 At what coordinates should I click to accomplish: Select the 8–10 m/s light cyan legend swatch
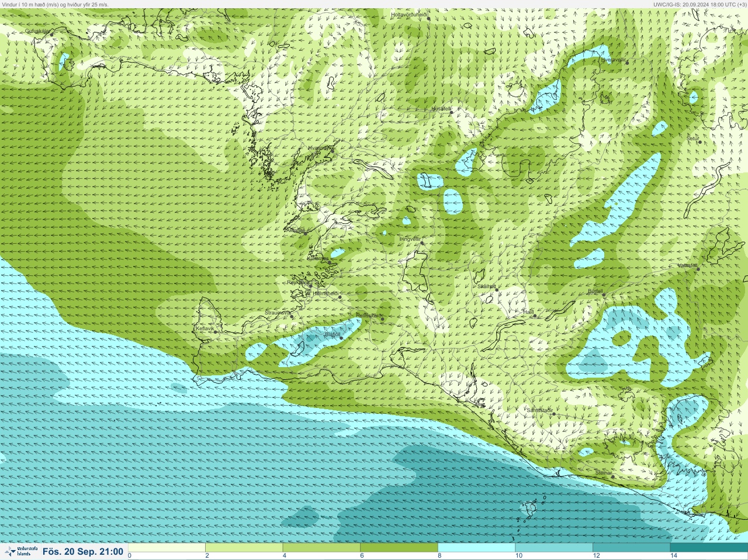coord(476,548)
